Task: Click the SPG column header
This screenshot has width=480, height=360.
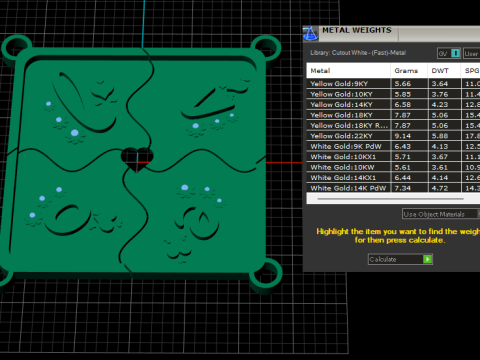Action: pos(471,71)
